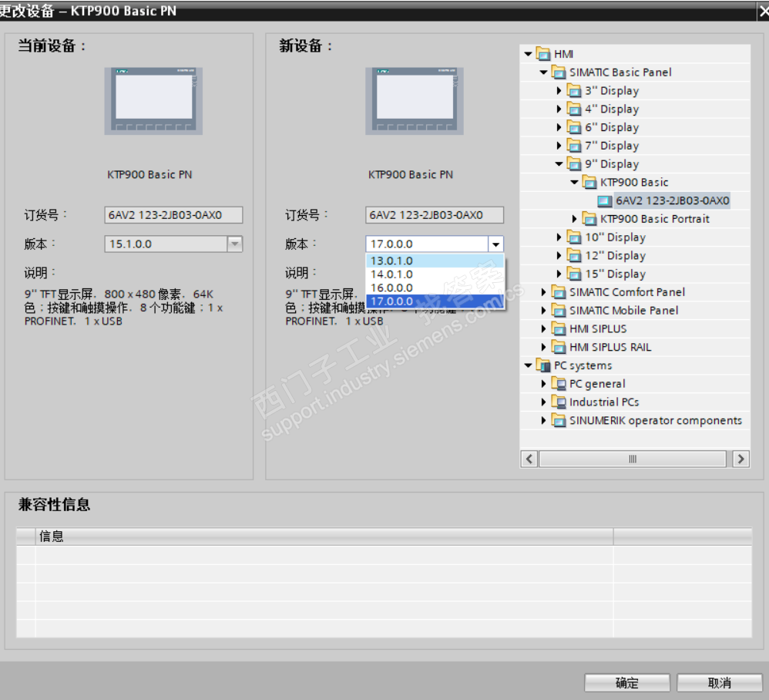This screenshot has height=700, width=769.
Task: Click the 4" Display folder icon
Action: [x=574, y=109]
